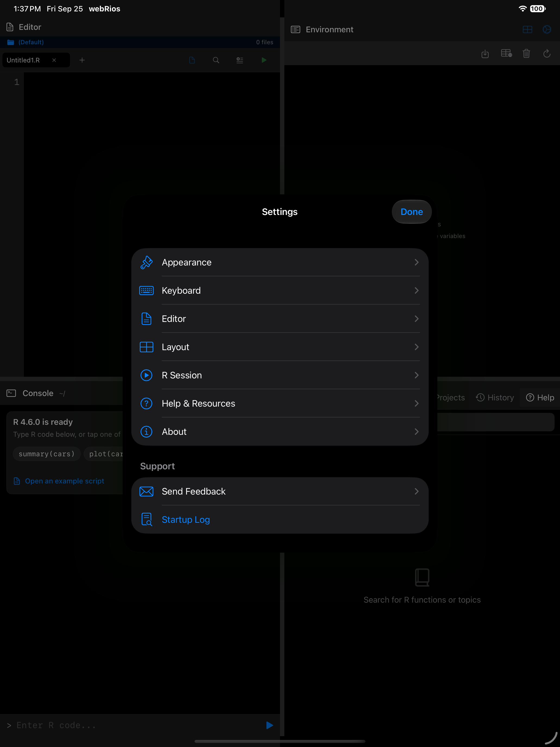Screen dimensions: 560x747
Task: Click the layout grid icon in Environment header
Action: pyautogui.click(x=527, y=29)
